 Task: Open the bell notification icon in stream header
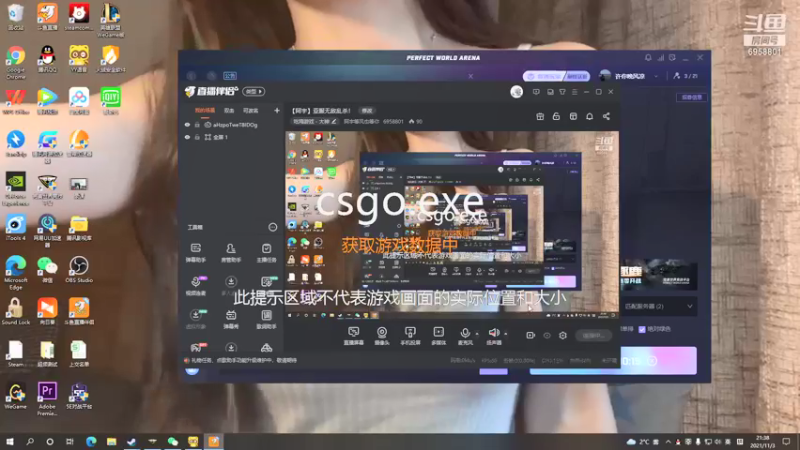(589, 116)
